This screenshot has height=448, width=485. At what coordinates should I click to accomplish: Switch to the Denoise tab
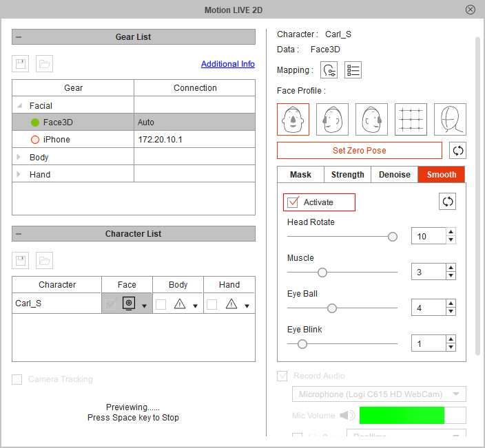tap(394, 175)
